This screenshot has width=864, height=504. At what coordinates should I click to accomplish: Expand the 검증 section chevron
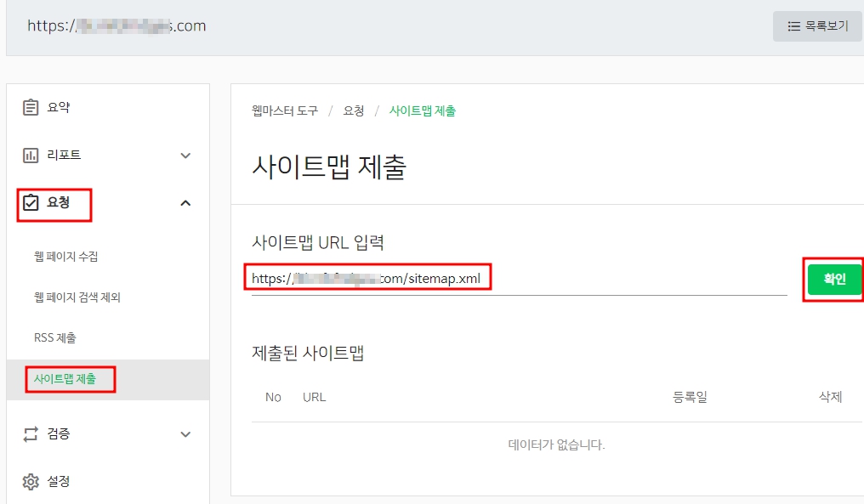tap(185, 433)
